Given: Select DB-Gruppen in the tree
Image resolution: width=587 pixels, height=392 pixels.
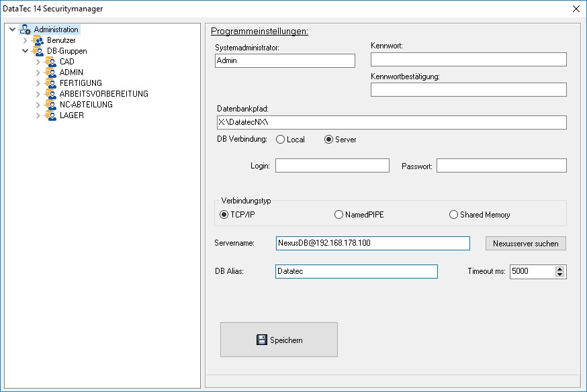Looking at the screenshot, I should coord(67,51).
